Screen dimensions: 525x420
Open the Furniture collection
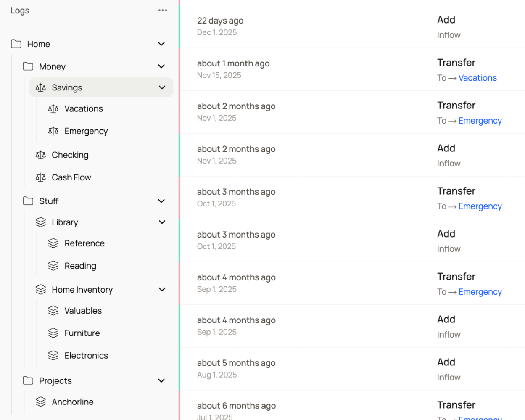coord(82,333)
